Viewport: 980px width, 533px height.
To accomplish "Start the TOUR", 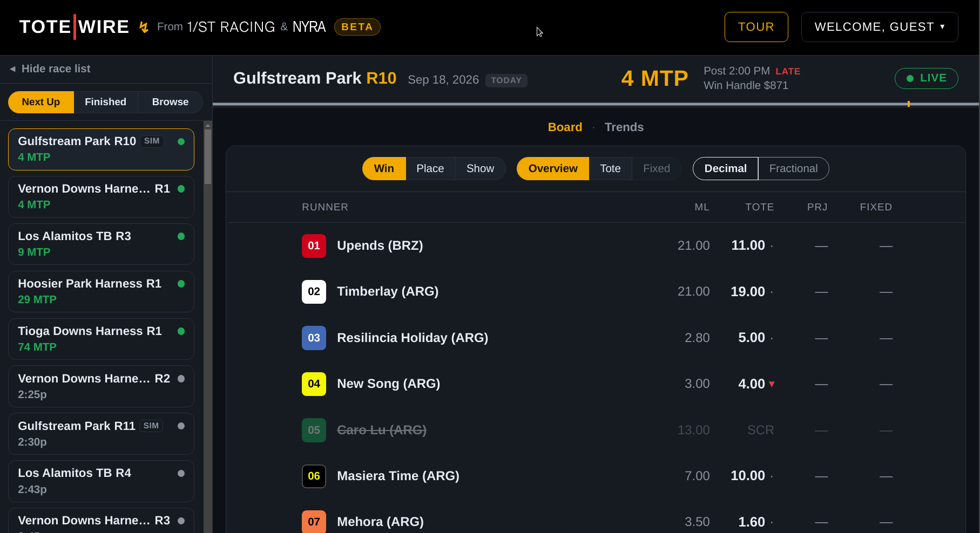I will click(756, 27).
